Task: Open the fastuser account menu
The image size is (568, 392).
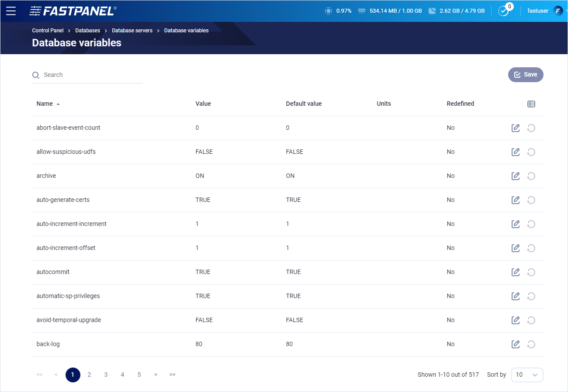Action: (538, 11)
